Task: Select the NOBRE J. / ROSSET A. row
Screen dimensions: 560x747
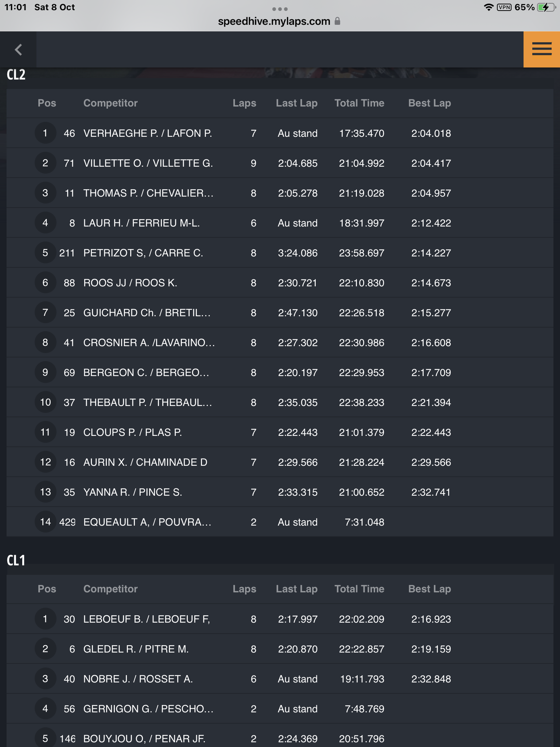Action: coord(280,679)
